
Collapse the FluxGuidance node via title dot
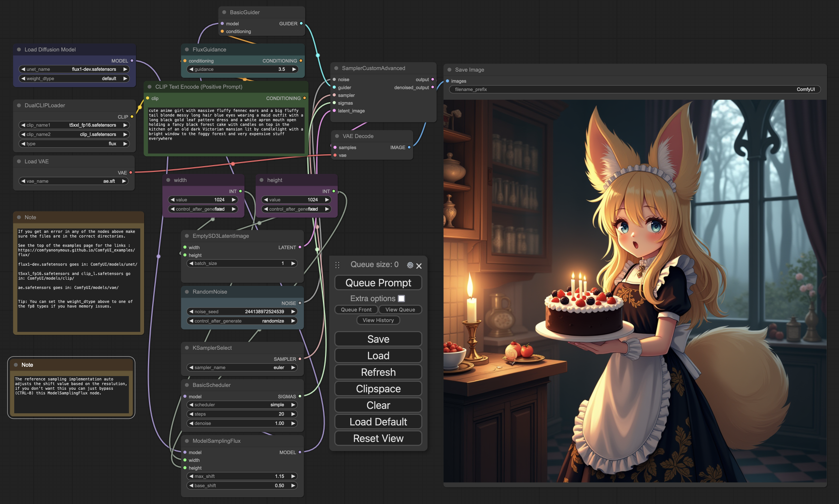coord(187,50)
